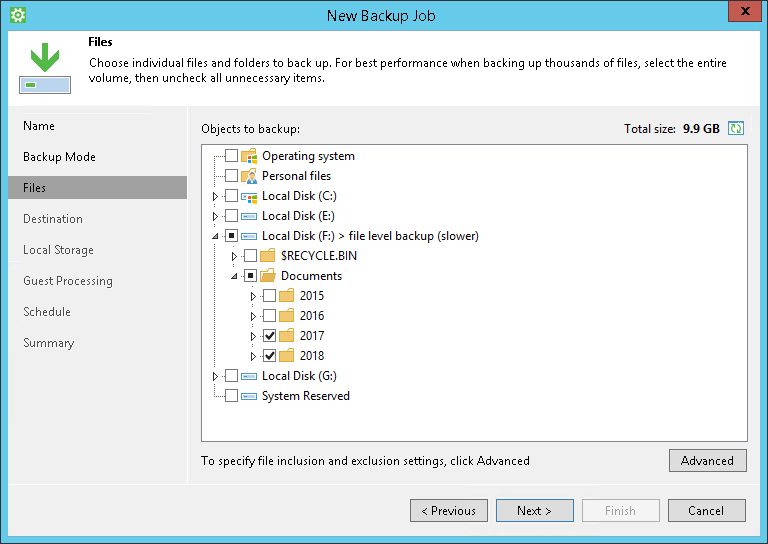The image size is (768, 544).
Task: Go to the Name wizard step
Action: (97, 126)
